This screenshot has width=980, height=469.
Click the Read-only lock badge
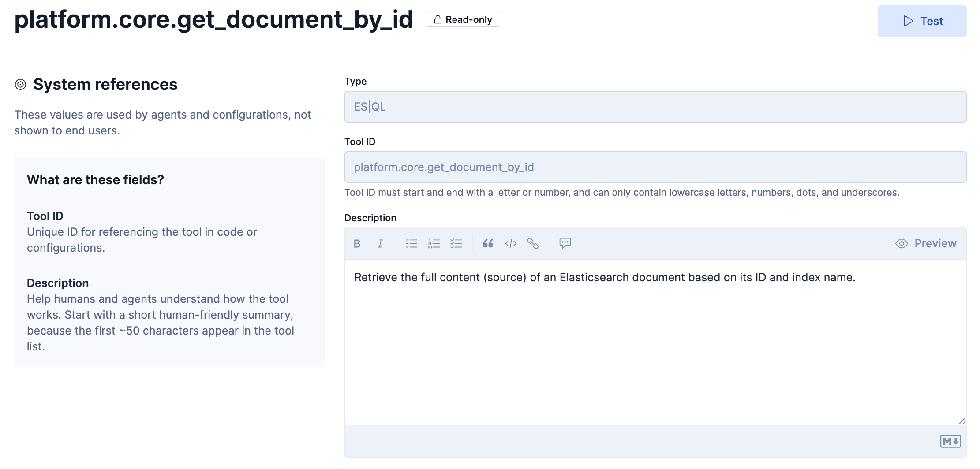(463, 19)
